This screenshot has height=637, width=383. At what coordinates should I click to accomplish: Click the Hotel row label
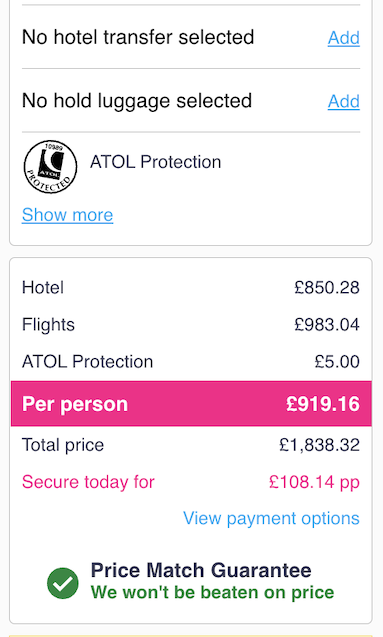click(x=43, y=288)
